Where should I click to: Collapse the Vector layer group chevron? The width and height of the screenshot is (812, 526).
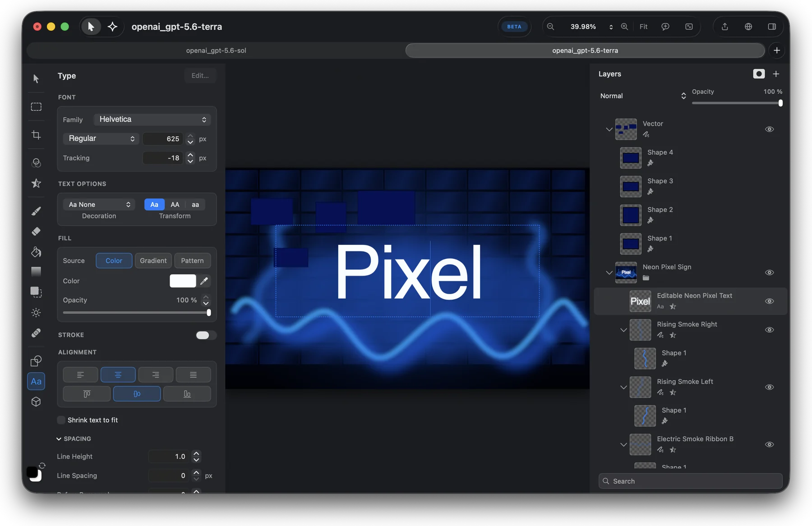click(609, 129)
